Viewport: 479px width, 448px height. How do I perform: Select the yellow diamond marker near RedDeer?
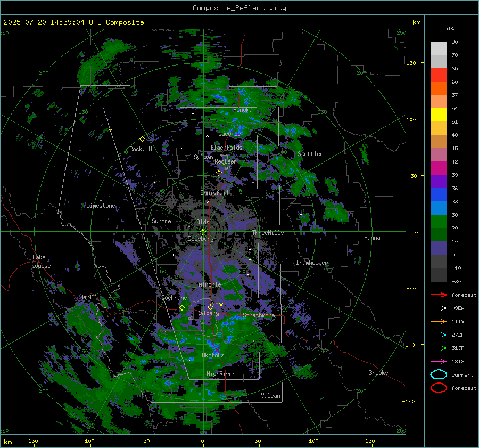tap(219, 173)
